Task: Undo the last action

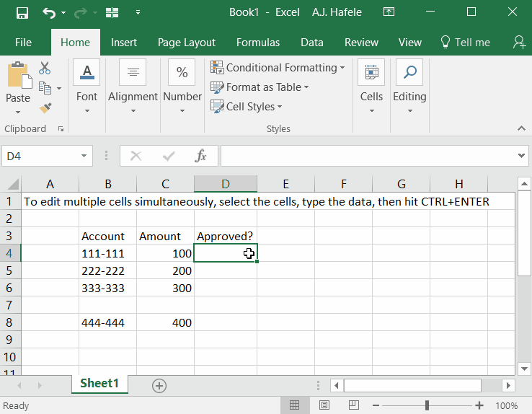Action: coord(49,13)
